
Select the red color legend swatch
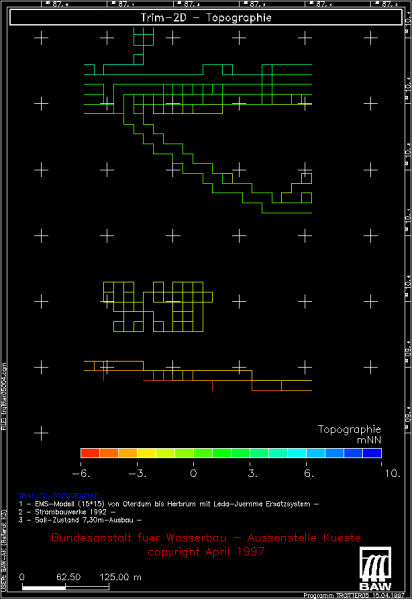coord(90,453)
